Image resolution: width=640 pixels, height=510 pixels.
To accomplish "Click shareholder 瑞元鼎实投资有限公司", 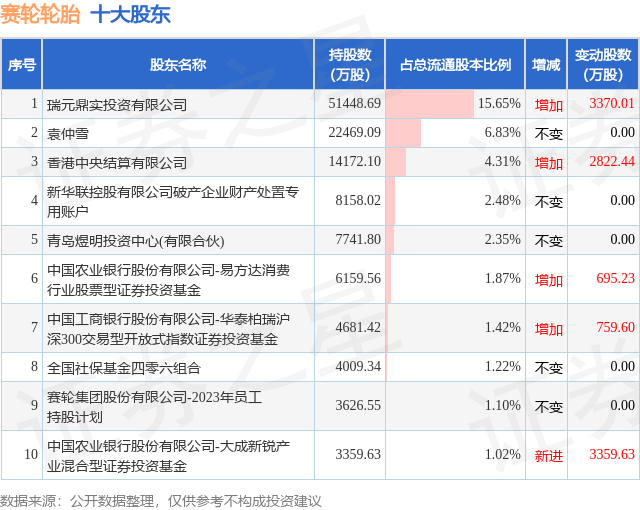I will click(x=117, y=105).
